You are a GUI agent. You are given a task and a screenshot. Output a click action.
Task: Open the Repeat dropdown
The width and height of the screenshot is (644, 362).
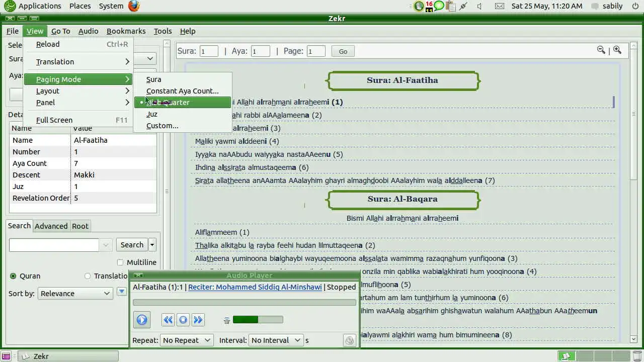pos(187,340)
